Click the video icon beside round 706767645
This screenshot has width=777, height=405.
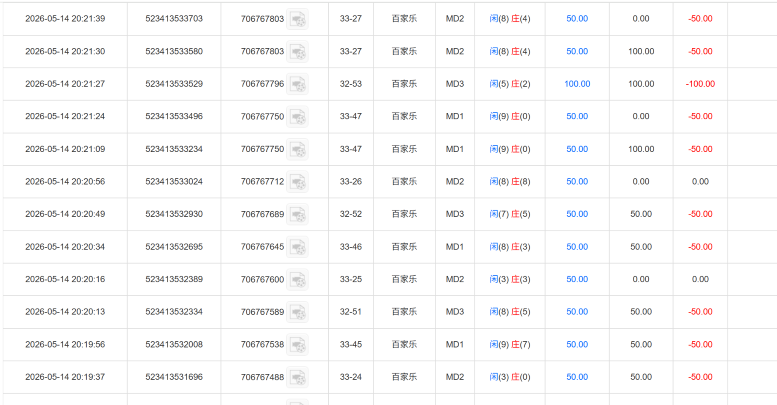pos(298,247)
